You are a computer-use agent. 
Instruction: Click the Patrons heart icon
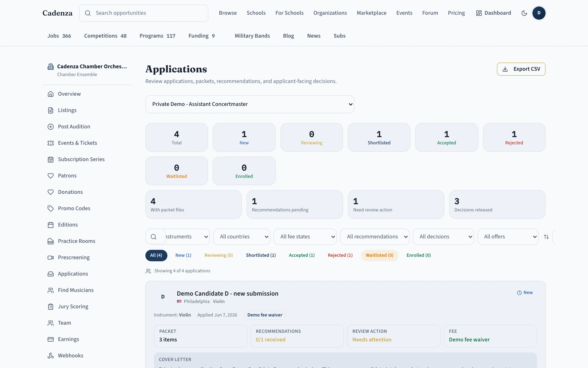(x=51, y=176)
